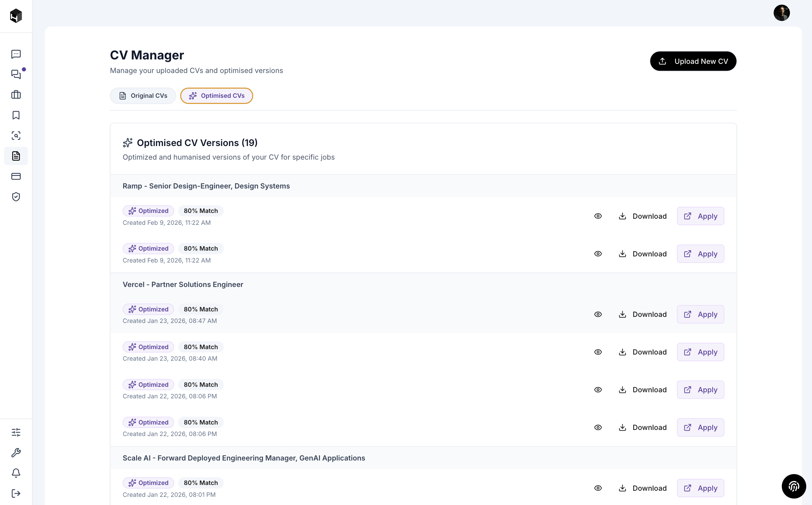
Task: Preview Jan 23 08:47 AM Vercel CV
Action: [x=598, y=314]
